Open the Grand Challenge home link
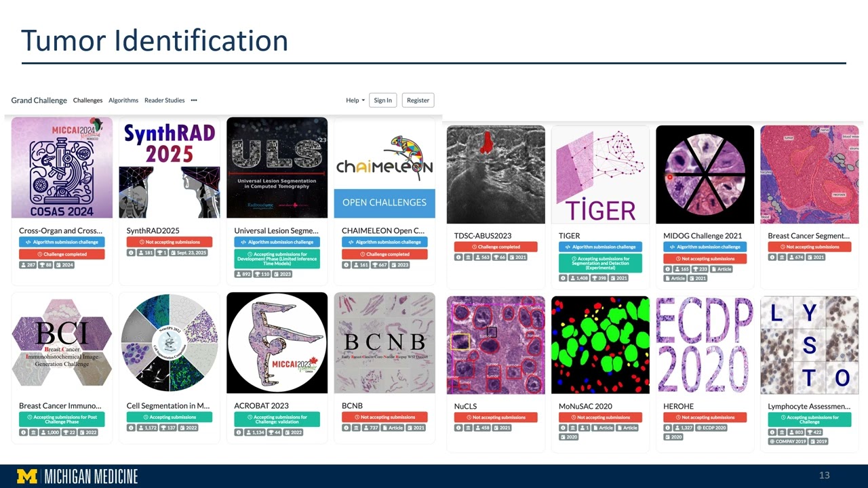 (39, 100)
